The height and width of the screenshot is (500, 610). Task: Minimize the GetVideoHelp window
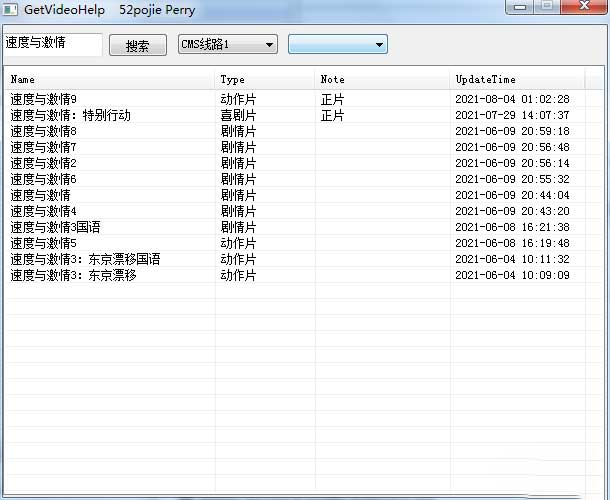pos(520,7)
